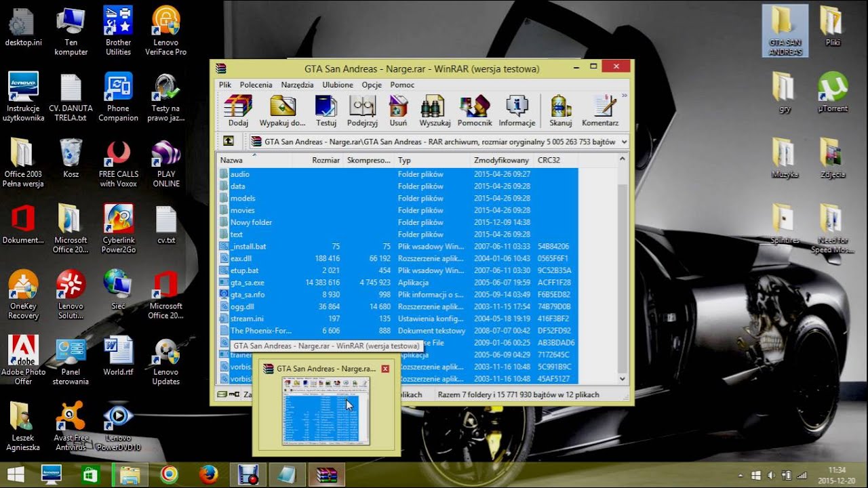Open Windows Store taskbar icon

coord(91,474)
